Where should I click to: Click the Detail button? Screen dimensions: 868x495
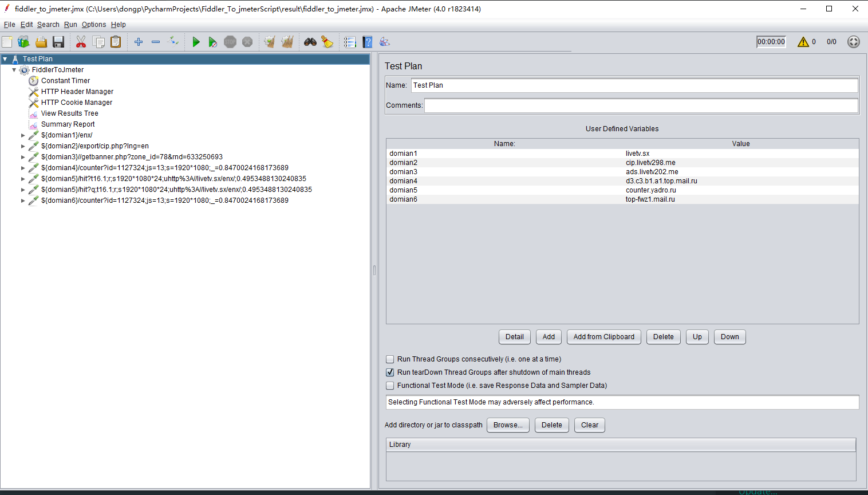515,337
